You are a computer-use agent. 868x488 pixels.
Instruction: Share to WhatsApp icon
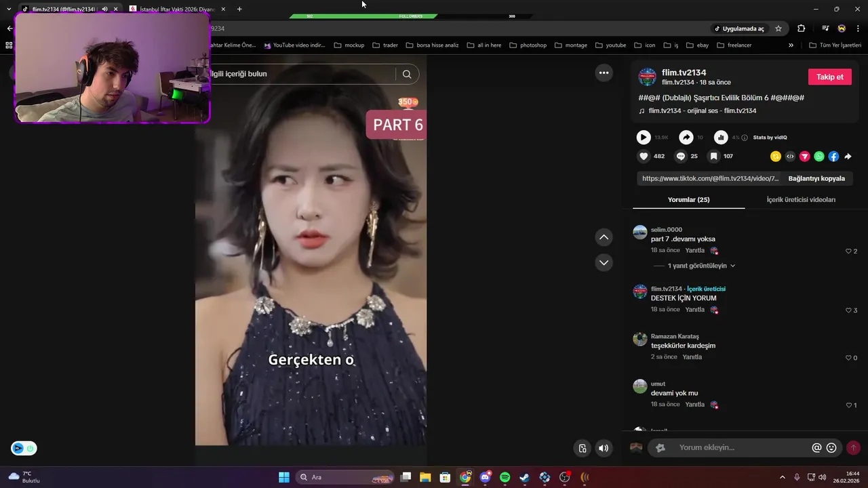[x=819, y=157]
